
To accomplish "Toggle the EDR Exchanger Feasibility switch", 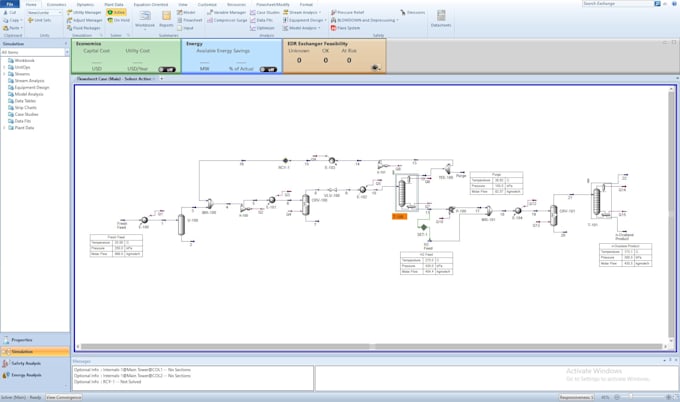I will coord(375,67).
